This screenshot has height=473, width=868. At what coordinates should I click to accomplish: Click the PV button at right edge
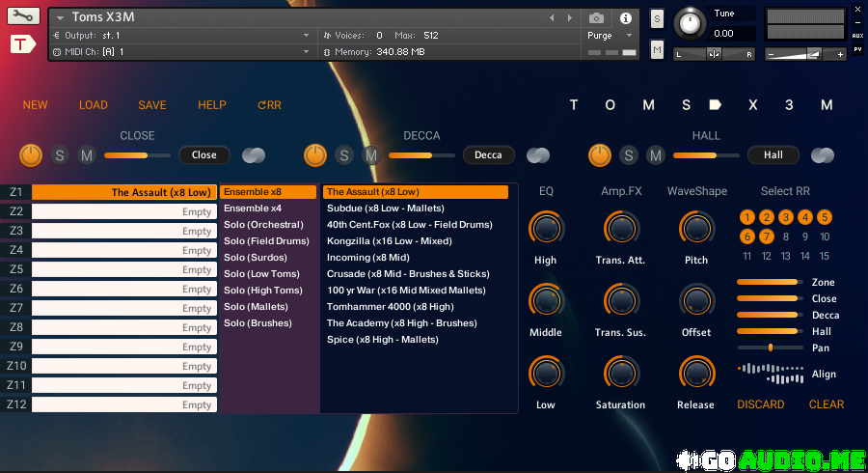857,49
